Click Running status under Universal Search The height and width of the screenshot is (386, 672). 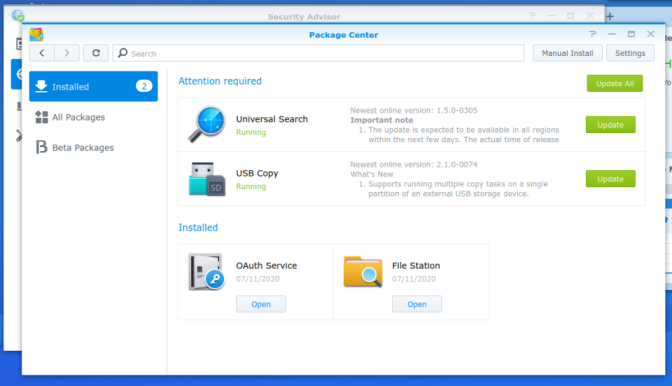click(x=251, y=132)
